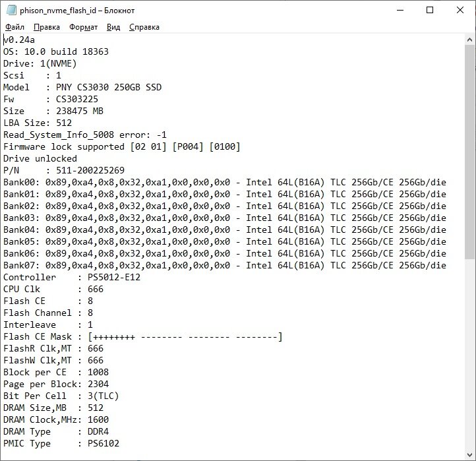
Task: Click the Bank07 line
Action: click(x=225, y=265)
